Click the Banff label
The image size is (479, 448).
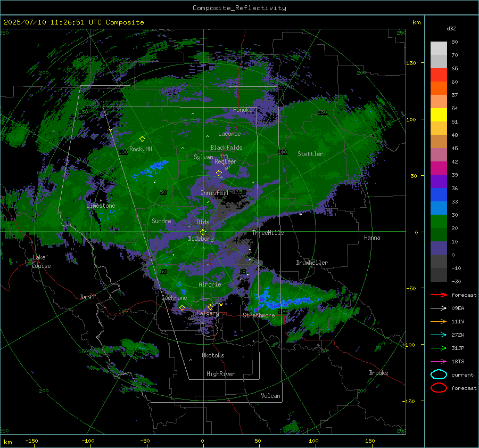click(88, 297)
